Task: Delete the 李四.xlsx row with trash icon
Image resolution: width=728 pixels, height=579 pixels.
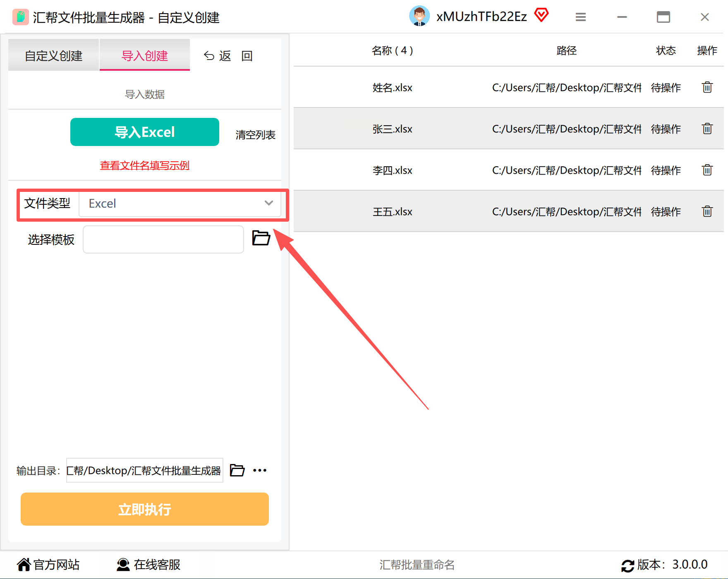Action: [x=707, y=170]
